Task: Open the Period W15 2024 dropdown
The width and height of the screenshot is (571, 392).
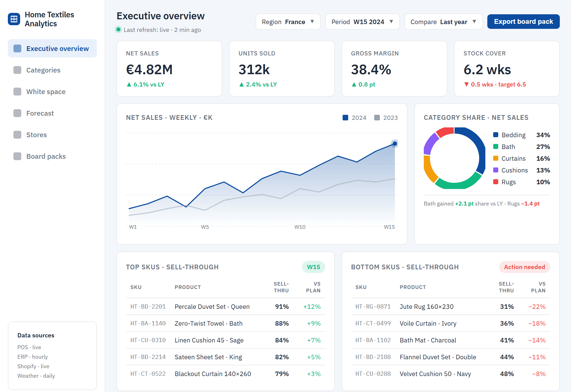Action: click(362, 22)
